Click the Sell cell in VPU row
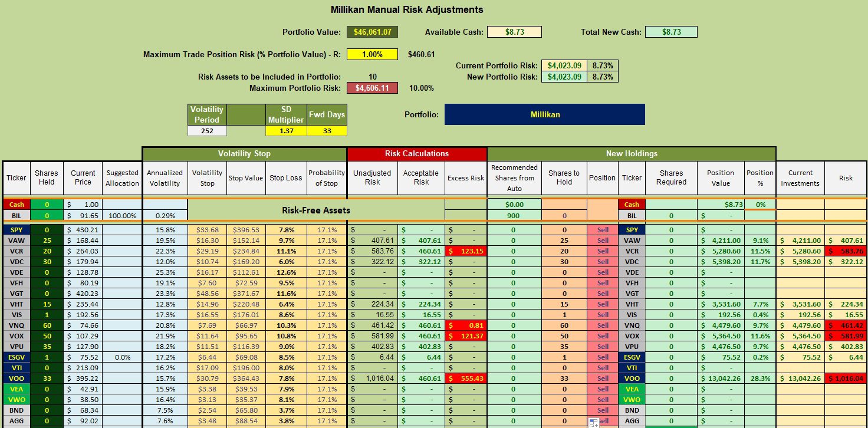The image size is (868, 428). (602, 346)
